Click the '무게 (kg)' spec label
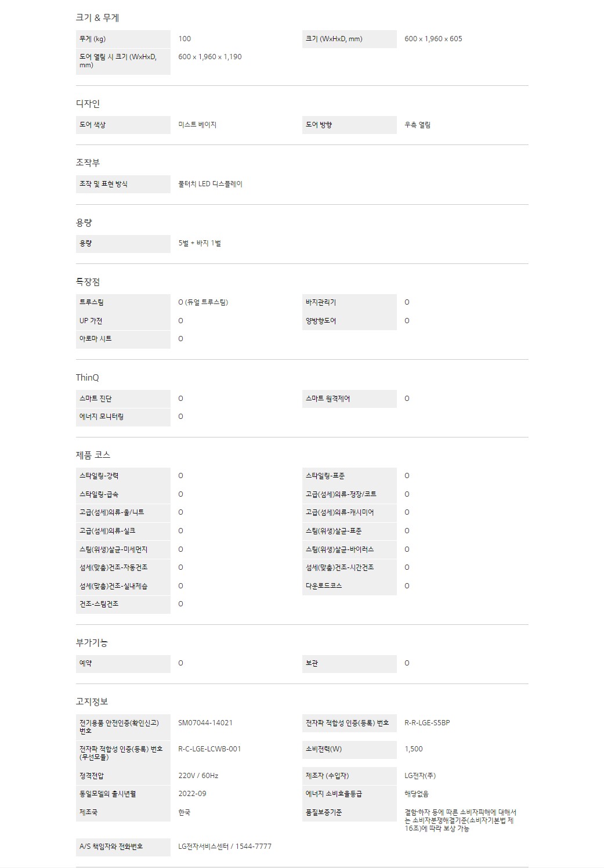Viewport: 604px width, 868px height. pos(93,39)
